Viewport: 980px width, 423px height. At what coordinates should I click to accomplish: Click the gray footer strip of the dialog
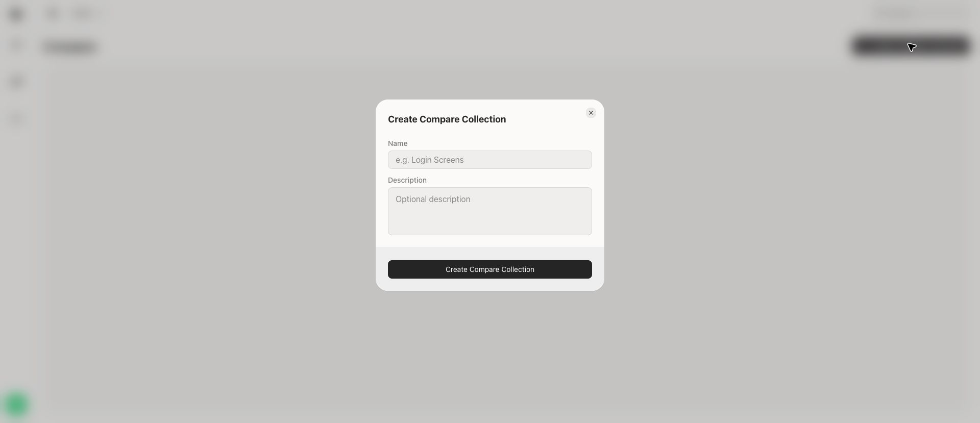[x=490, y=269]
